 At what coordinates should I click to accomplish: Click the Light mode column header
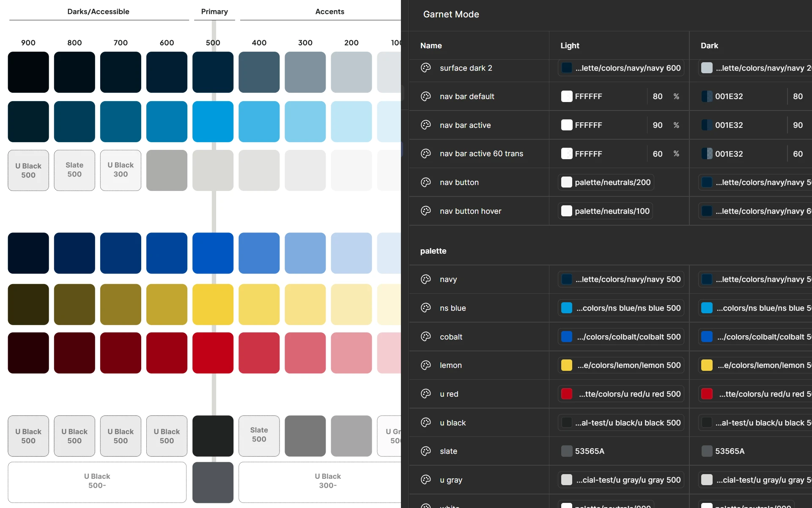570,46
